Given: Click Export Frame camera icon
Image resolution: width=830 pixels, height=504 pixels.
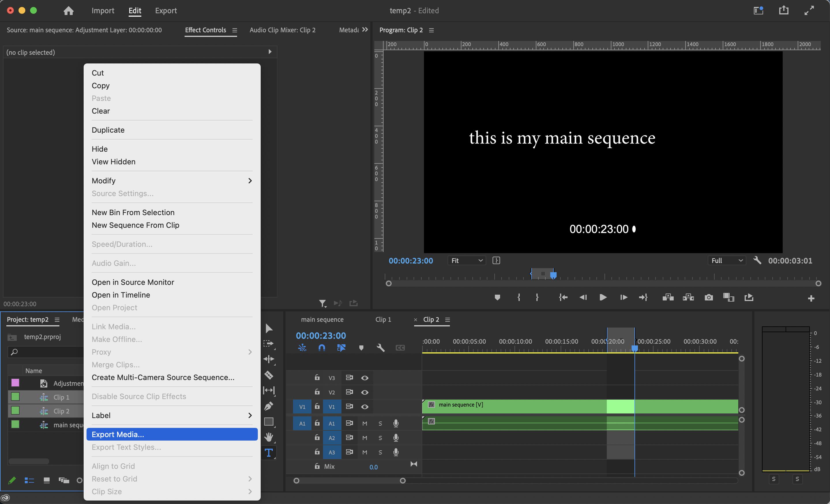Looking at the screenshot, I should click(709, 297).
